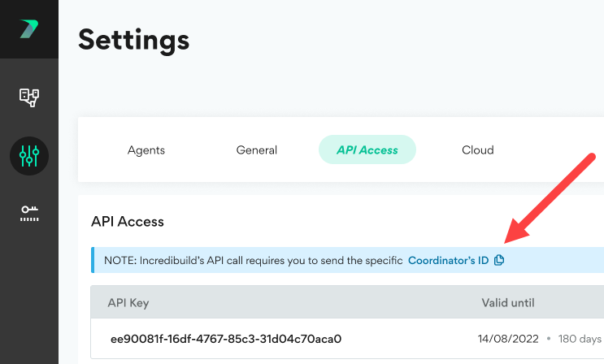Copy the Coordinator's ID using the copy icon
Viewport: 604px width, 364px height.
pos(499,261)
